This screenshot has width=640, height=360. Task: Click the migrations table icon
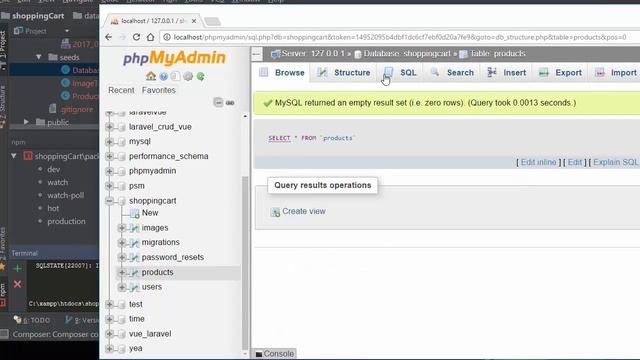tap(134, 242)
